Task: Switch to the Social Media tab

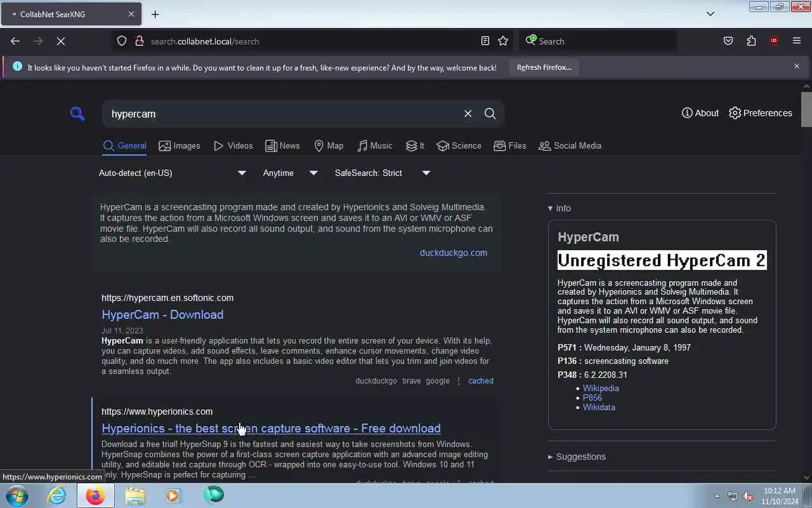Action: pos(570,145)
